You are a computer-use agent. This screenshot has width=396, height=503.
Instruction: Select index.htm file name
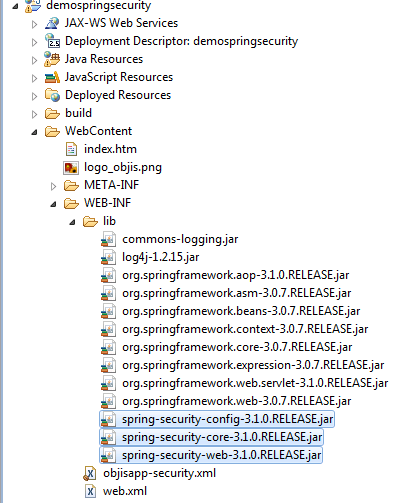click(x=110, y=149)
